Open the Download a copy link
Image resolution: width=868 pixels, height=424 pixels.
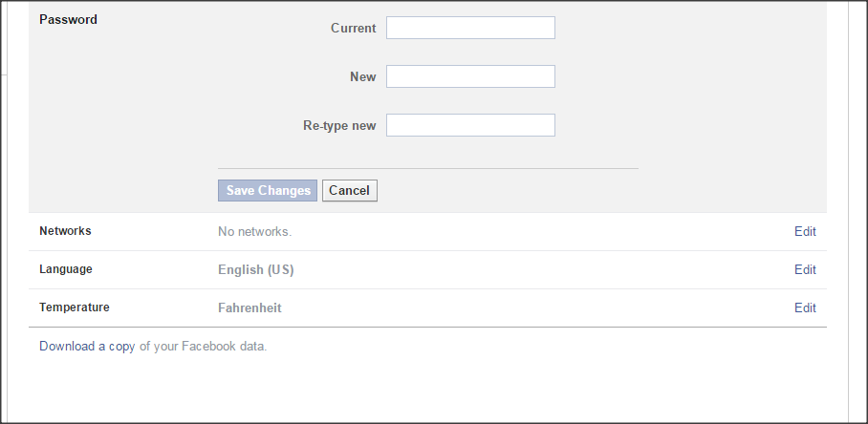(x=87, y=346)
